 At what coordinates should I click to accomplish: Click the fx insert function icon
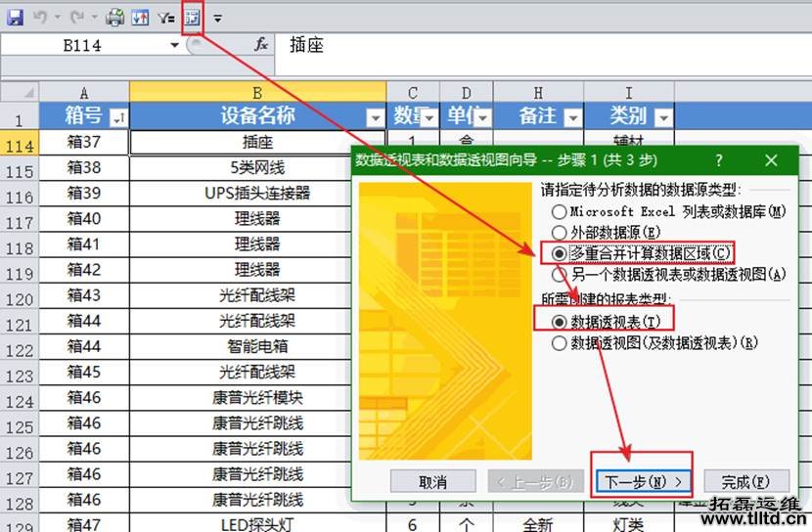point(261,45)
